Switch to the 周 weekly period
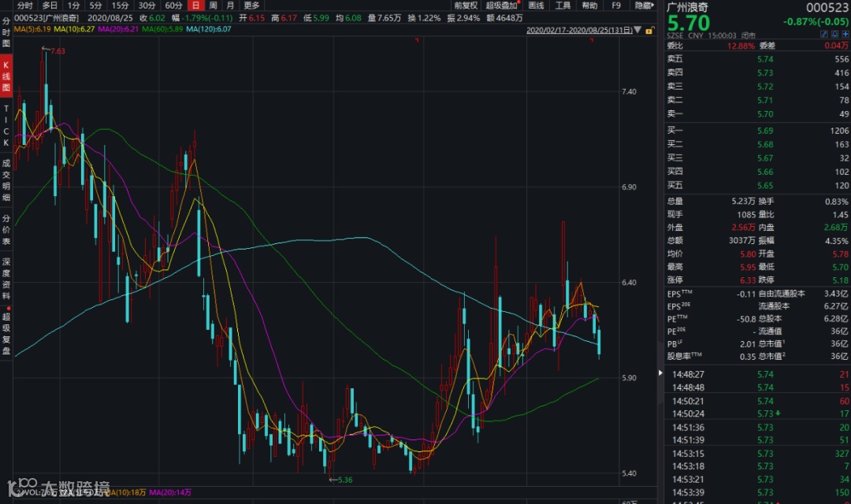The width and height of the screenshot is (851, 504). pyautogui.click(x=213, y=5)
